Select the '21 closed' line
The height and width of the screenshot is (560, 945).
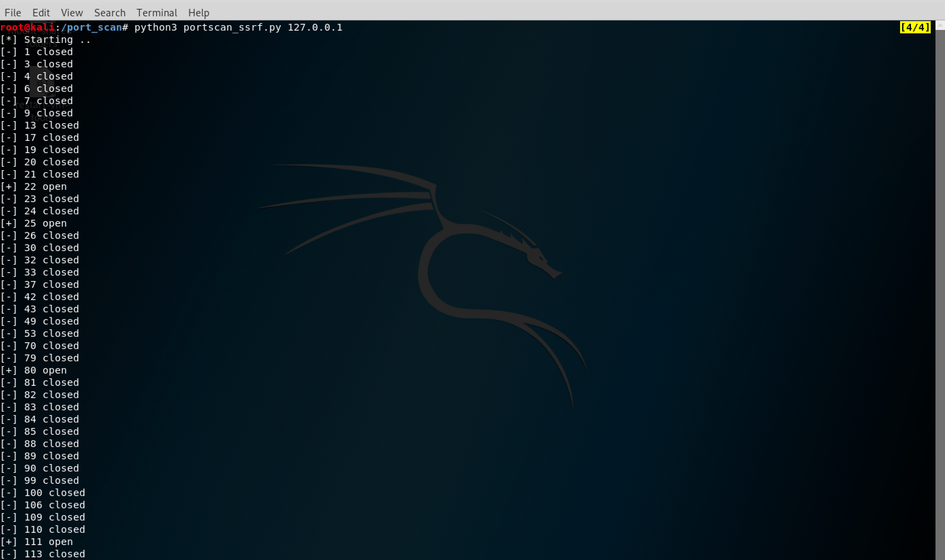(39, 174)
